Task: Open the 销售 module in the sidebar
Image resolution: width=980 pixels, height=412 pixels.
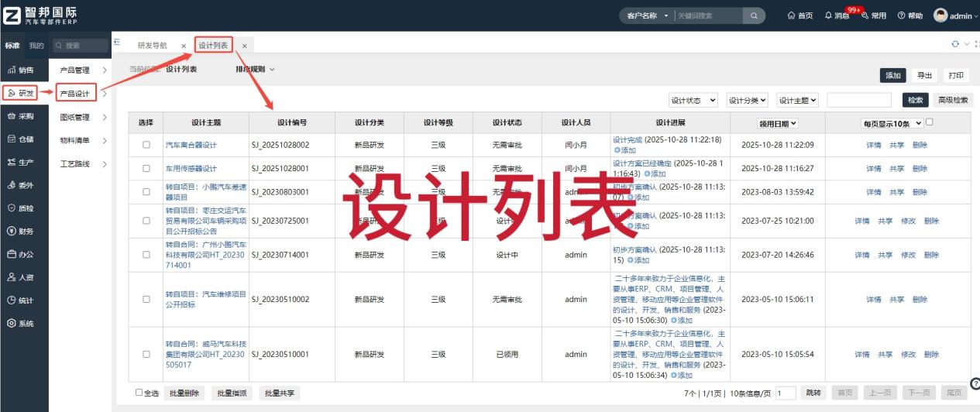Action: (x=21, y=70)
